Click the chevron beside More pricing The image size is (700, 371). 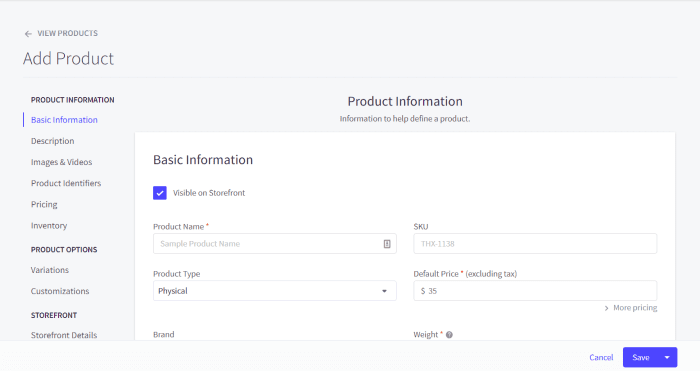click(606, 308)
